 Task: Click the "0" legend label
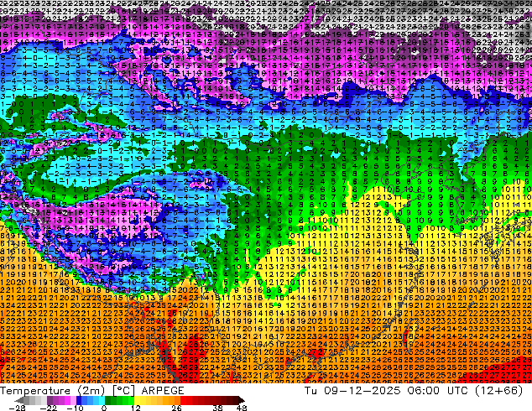pos(104,408)
